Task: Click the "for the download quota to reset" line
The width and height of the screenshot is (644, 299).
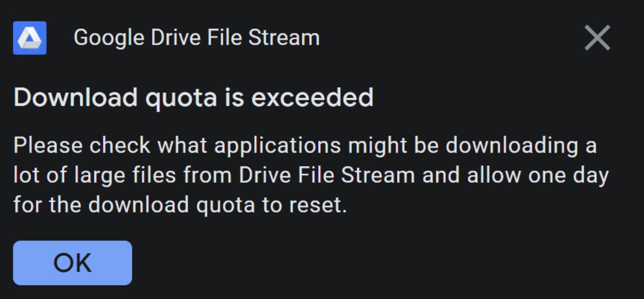Action: tap(180, 205)
